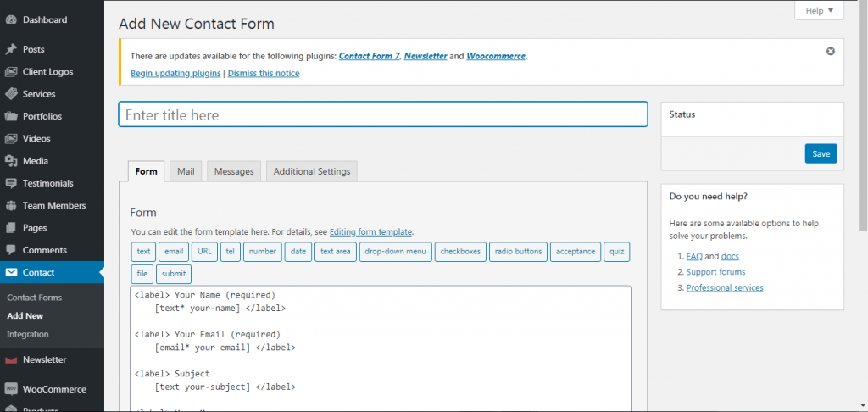Screen dimensions: 868x412
Task: Click the Videos icon in sidebar
Action: click(11, 138)
